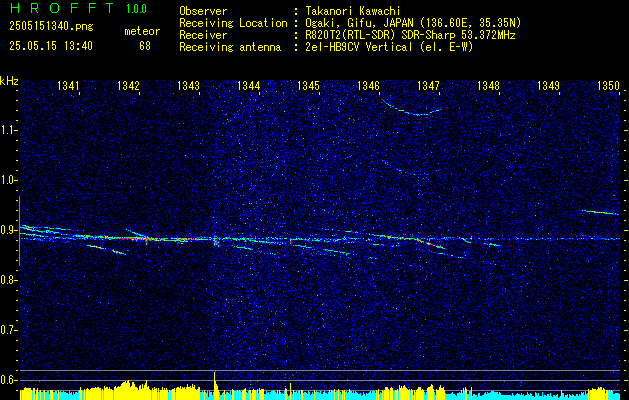The image size is (629, 400).
Task: Click the Observer label
Action: [x=203, y=11]
